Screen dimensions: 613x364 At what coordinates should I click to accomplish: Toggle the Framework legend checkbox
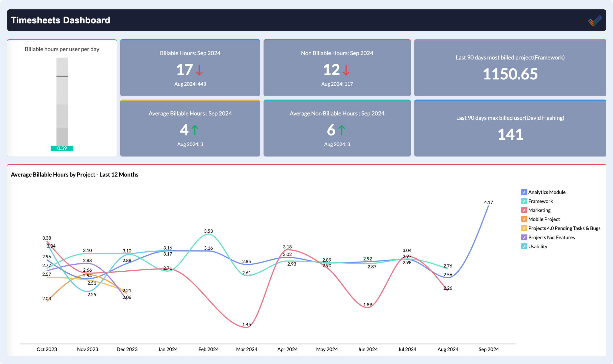tap(524, 201)
